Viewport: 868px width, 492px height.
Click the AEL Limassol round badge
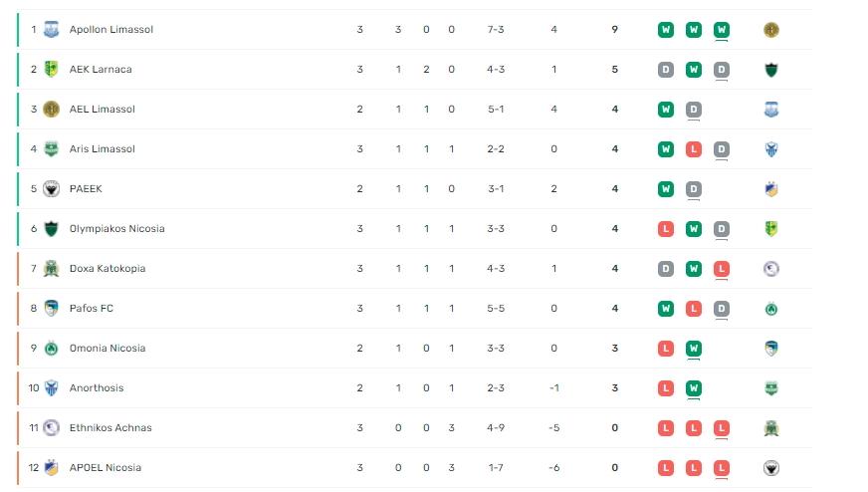point(51,110)
